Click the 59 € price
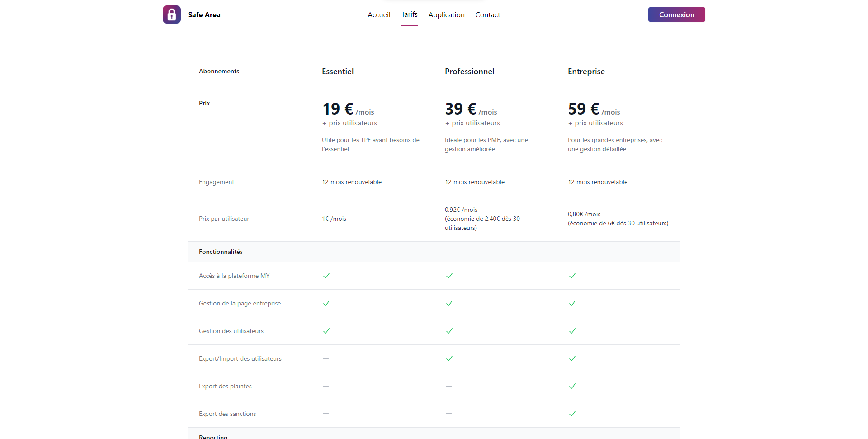Viewport: 868px width, 439px height. click(584, 109)
